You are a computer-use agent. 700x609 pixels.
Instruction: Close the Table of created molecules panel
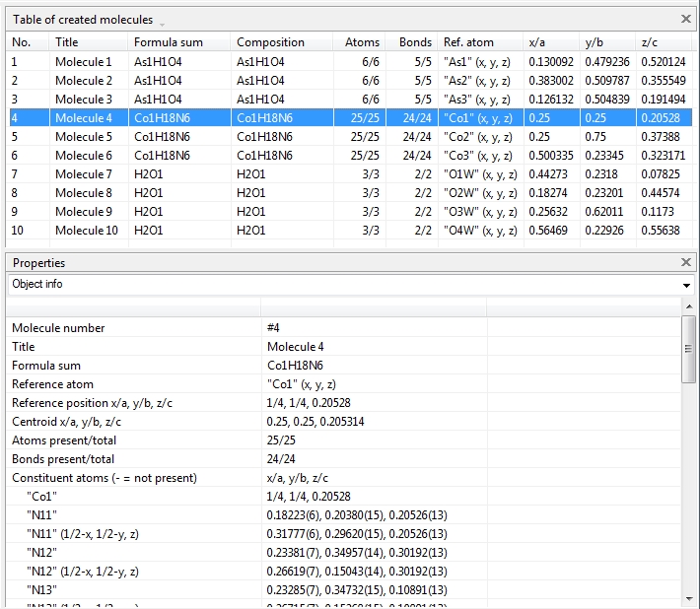(x=686, y=19)
